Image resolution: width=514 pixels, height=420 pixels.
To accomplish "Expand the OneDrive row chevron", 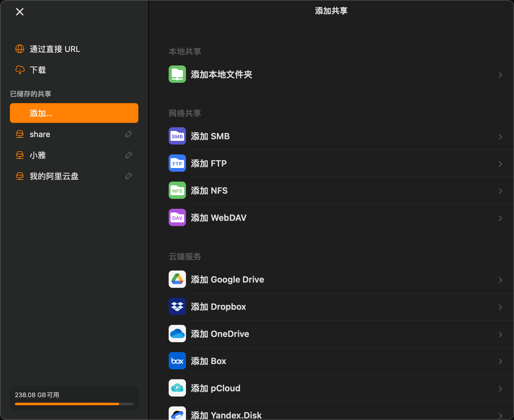I will pyautogui.click(x=500, y=334).
